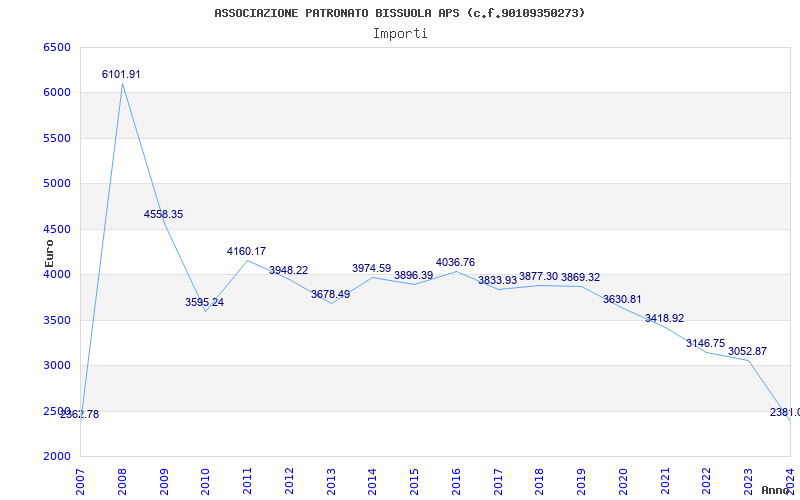The image size is (800, 500).
Task: Click the 2012 year axis label
Action: [289, 482]
